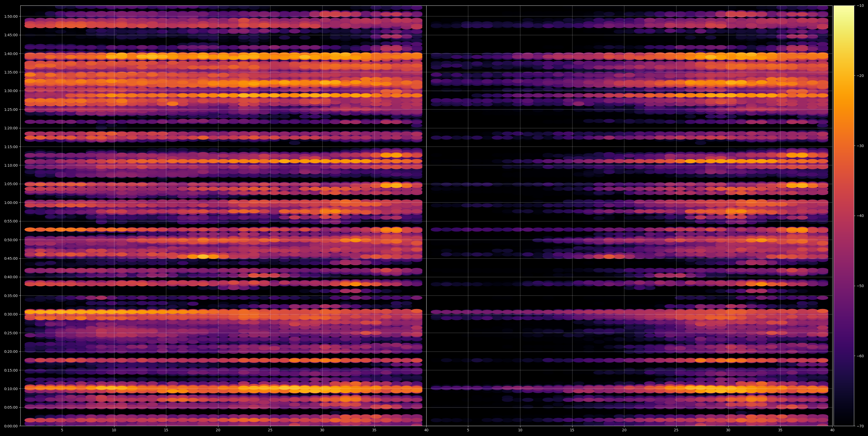868x436 pixels.
Task: Click x-axis label '10' under the left panel
Action: (114, 430)
